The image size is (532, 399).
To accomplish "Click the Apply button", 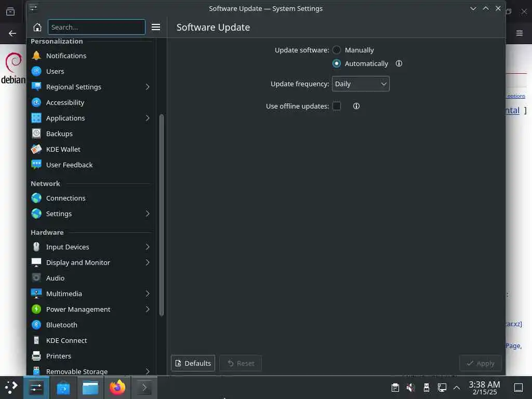I will 481,363.
